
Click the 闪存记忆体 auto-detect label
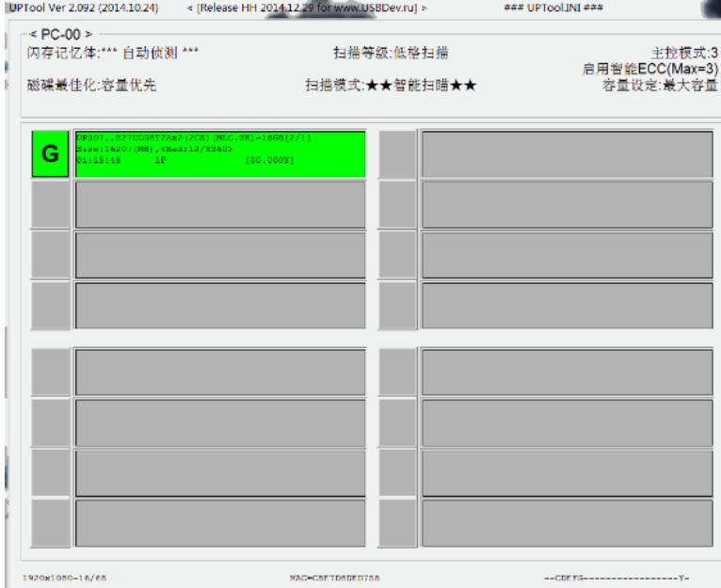113,53
